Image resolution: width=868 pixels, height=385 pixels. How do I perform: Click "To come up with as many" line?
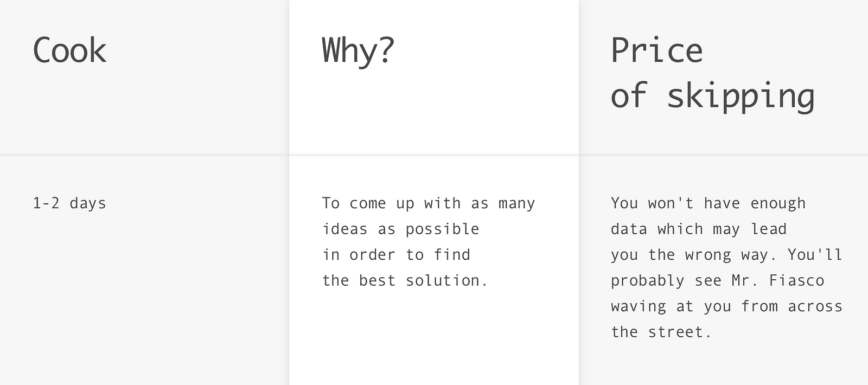click(429, 203)
